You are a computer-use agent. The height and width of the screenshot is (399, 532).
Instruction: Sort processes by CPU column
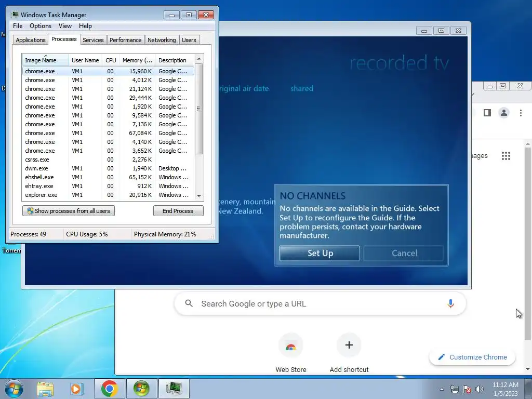coord(111,60)
